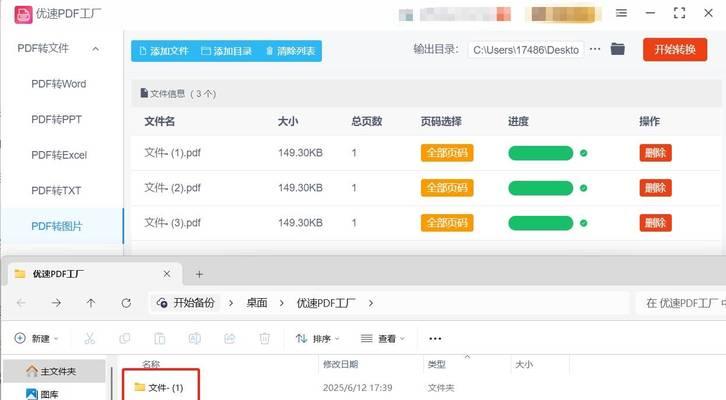Click 类型 column header in Explorer

(437, 364)
